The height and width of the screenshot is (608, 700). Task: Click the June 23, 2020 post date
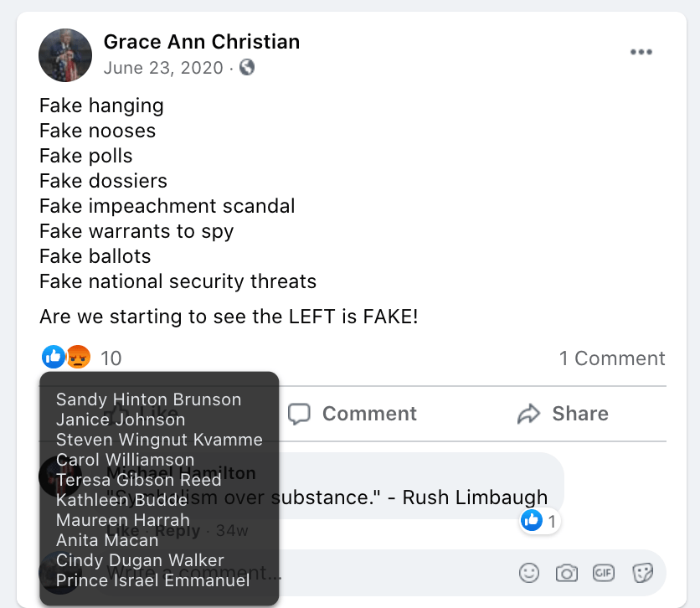[x=163, y=68]
